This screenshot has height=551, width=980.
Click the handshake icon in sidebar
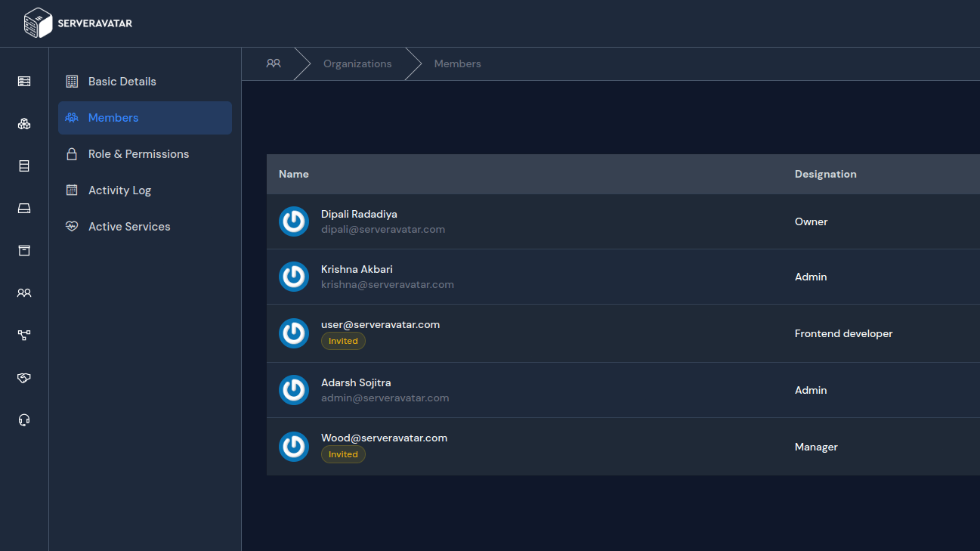[24, 378]
